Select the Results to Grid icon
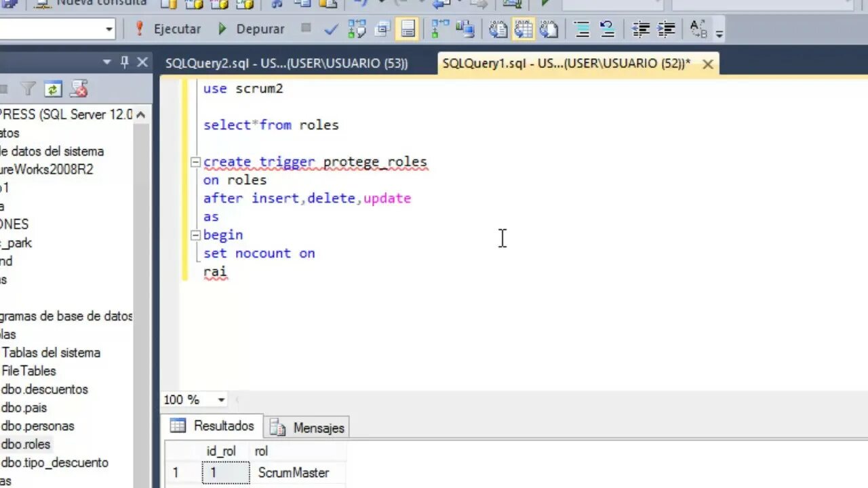Viewport: 868px width, 488px height. (523, 29)
